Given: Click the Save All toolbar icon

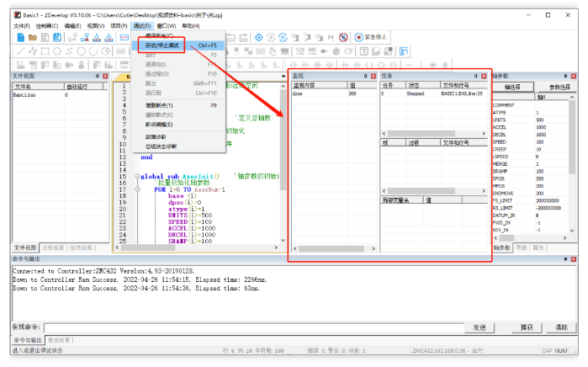Looking at the screenshot, I should (x=57, y=37).
